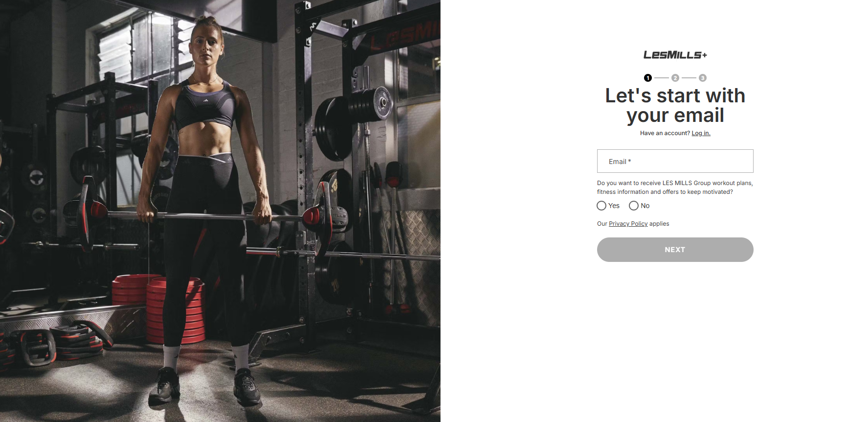868x422 pixels.
Task: Click the NEXT button
Action: (x=675, y=250)
